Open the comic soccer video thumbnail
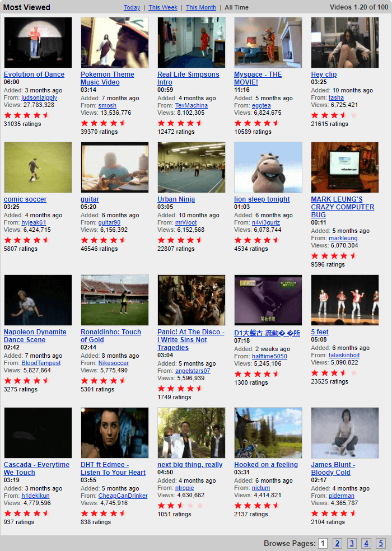The height and width of the screenshot is (551, 392). pos(38,167)
